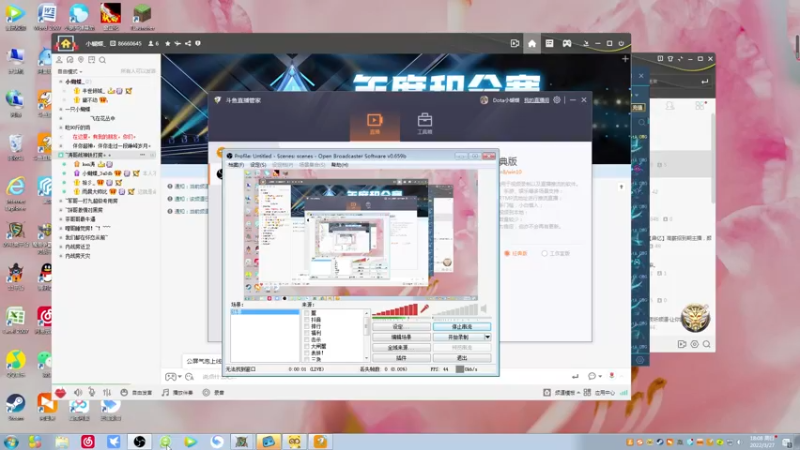Click the OBS 停止串流 button
The width and height of the screenshot is (800, 450).
click(x=462, y=327)
